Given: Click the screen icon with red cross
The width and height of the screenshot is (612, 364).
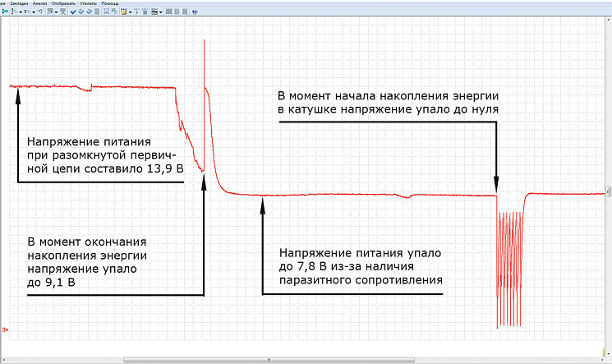Looking at the screenshot, I should [x=62, y=12].
